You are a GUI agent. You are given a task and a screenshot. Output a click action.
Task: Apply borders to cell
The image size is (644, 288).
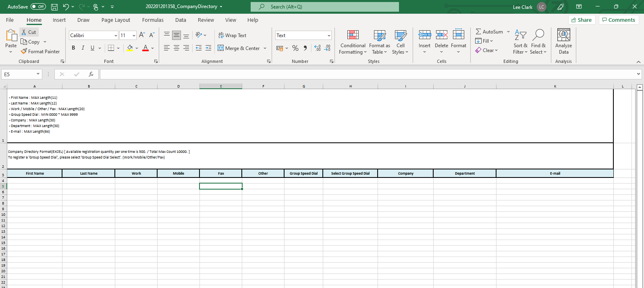click(x=111, y=48)
